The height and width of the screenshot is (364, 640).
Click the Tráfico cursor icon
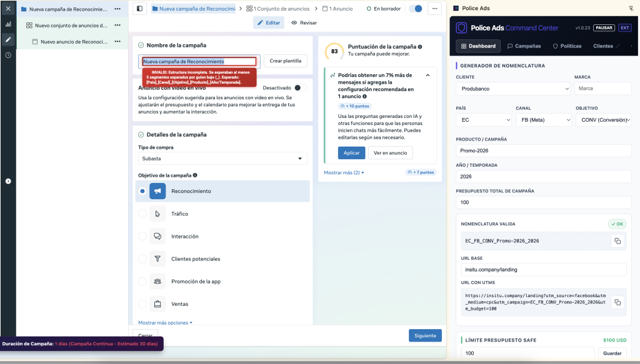coord(157,214)
